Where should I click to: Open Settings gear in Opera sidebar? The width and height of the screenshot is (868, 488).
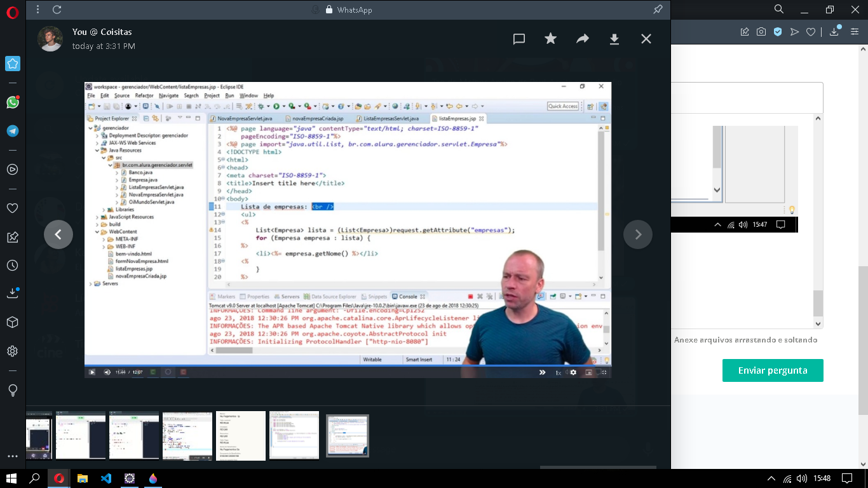pos(13,351)
